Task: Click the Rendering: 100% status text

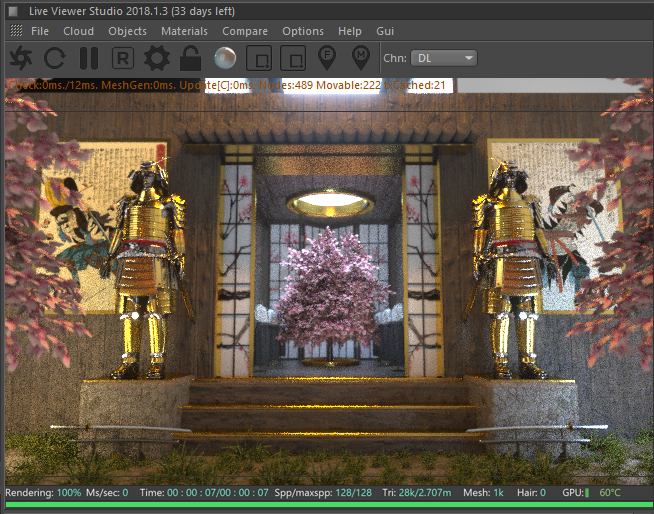Action: (43, 493)
